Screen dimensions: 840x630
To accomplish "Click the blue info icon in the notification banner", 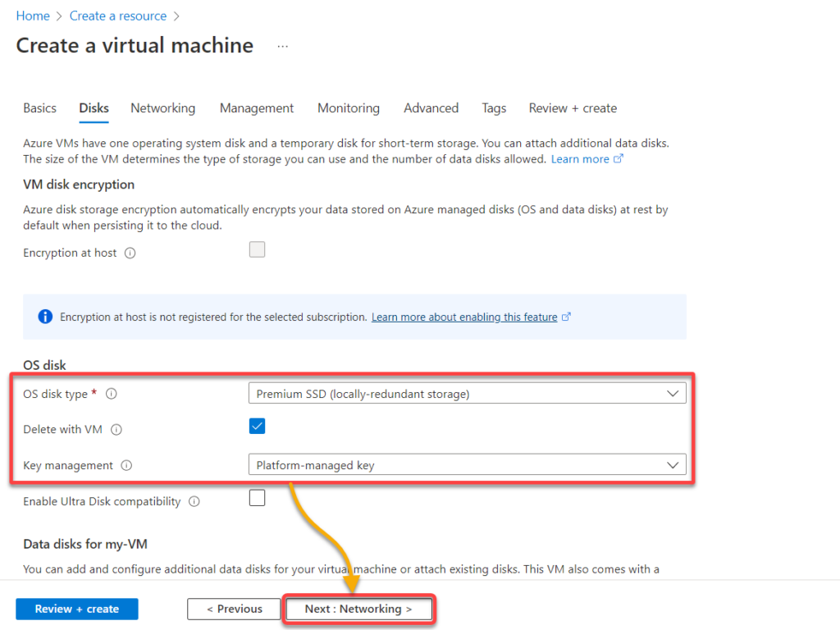I will tap(45, 316).
